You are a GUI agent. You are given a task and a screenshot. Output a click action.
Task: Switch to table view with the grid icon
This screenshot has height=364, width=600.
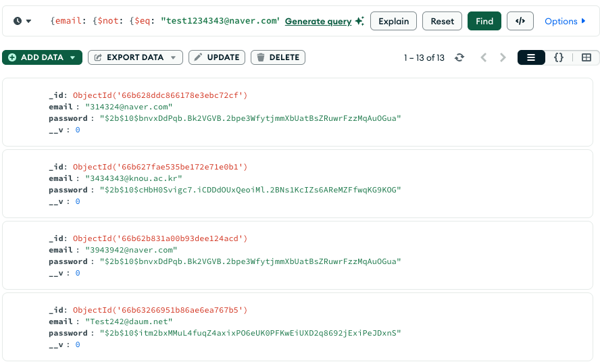point(586,57)
